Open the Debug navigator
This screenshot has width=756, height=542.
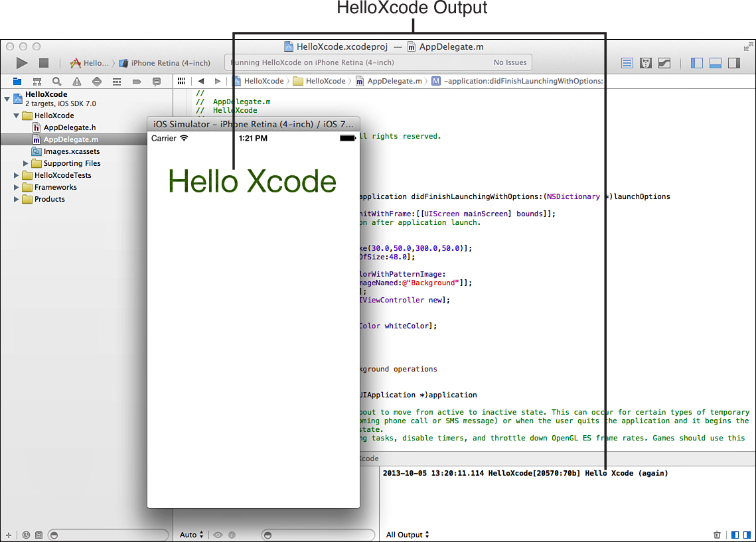pos(117,82)
